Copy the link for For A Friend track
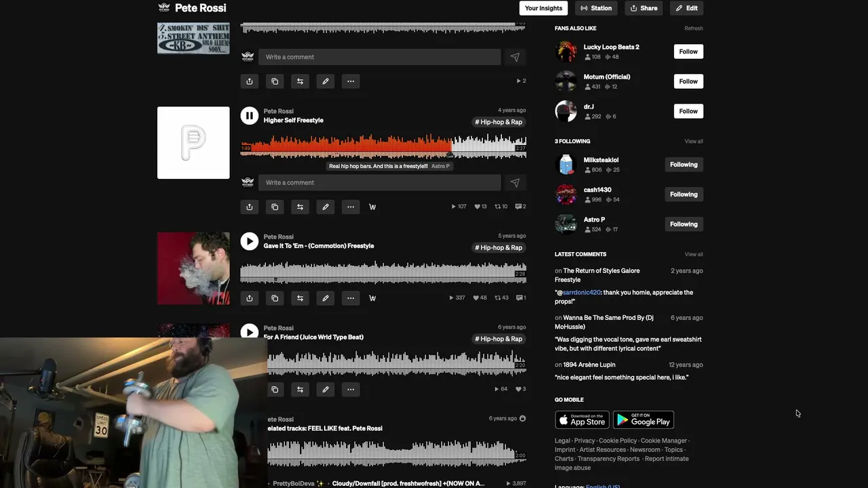Viewport: 868px width, 488px height. coord(275,389)
